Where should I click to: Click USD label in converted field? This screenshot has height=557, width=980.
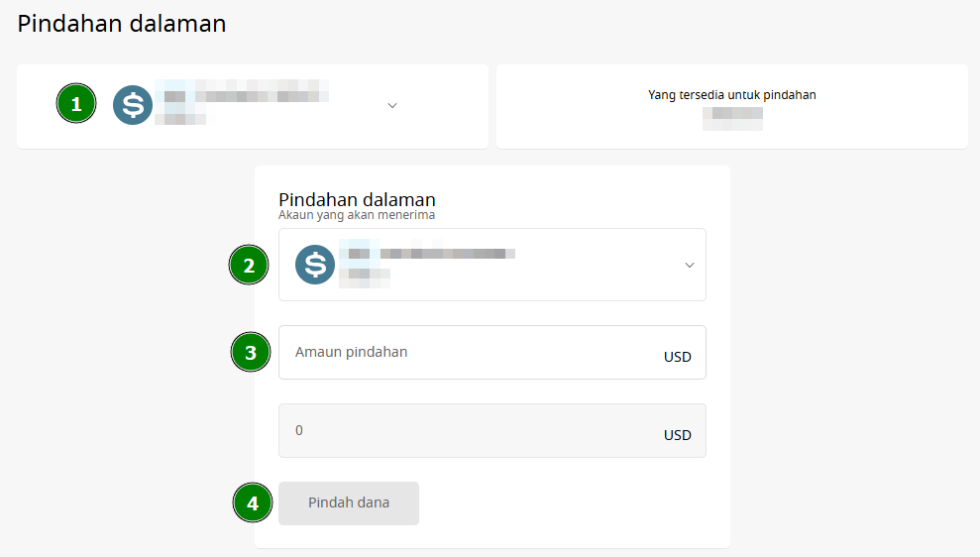[678, 435]
